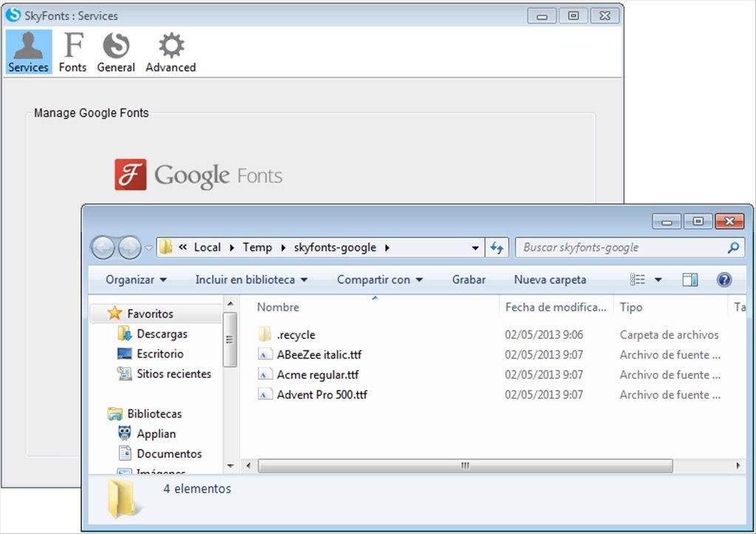Open the Advanced settings tab in SkyFonts
The image size is (756, 534).
(x=171, y=52)
